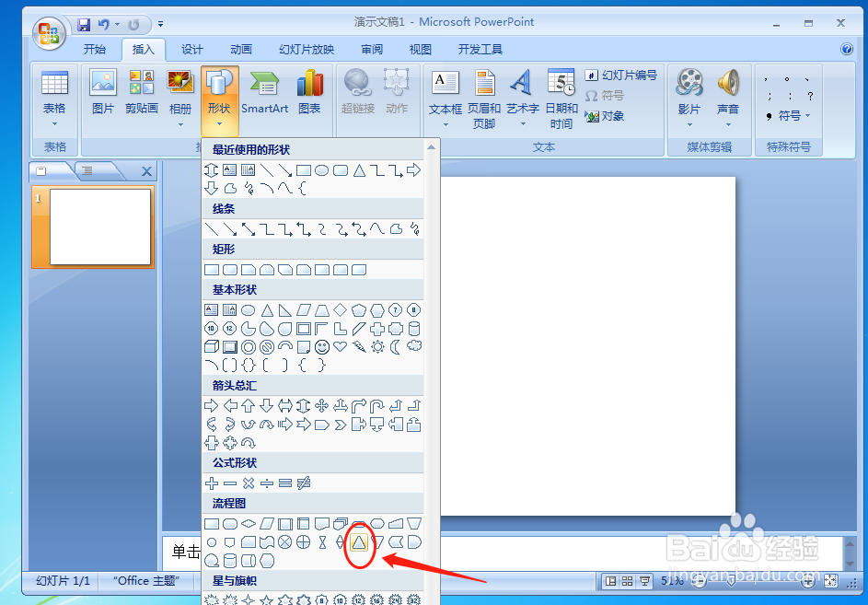Image resolution: width=868 pixels, height=605 pixels.
Task: Select the donut ring shape
Action: click(x=248, y=347)
